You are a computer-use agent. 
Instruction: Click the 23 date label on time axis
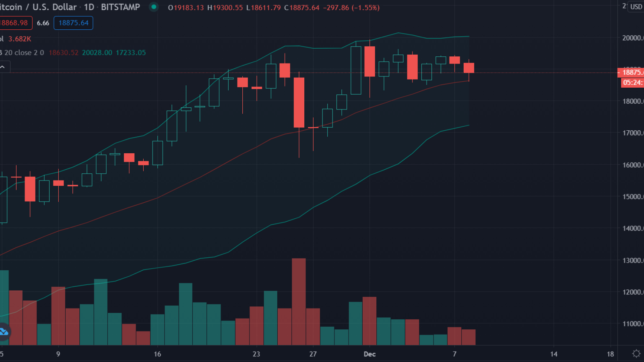(x=256, y=354)
